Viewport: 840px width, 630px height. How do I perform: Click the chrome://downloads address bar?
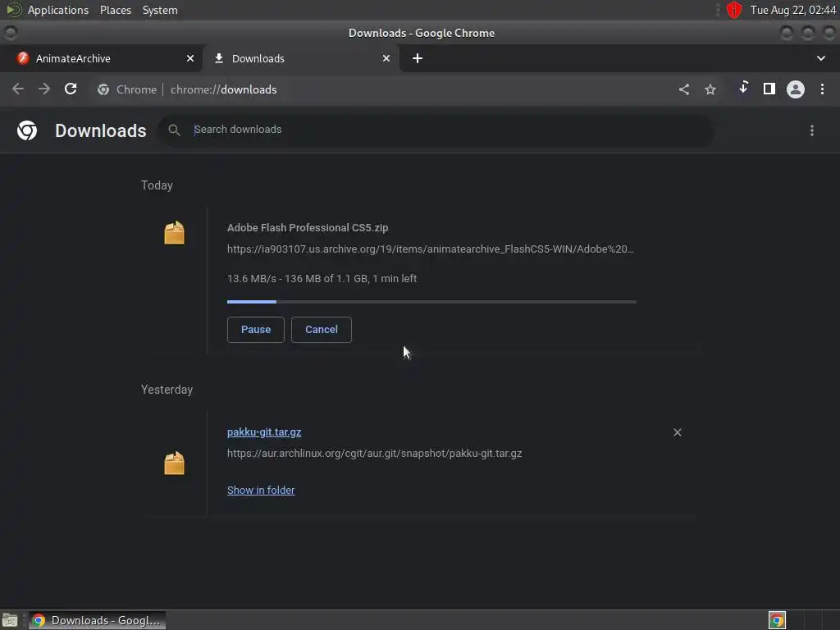[375, 89]
